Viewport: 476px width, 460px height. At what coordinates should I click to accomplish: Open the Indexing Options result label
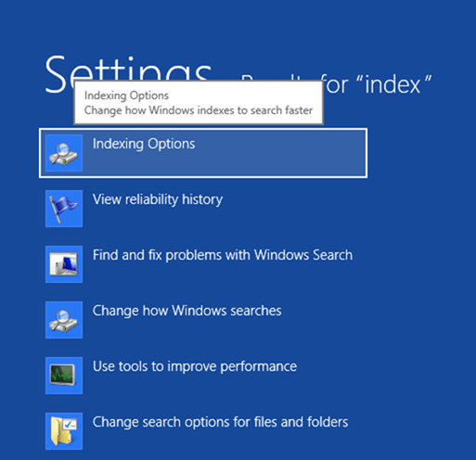coord(144,144)
